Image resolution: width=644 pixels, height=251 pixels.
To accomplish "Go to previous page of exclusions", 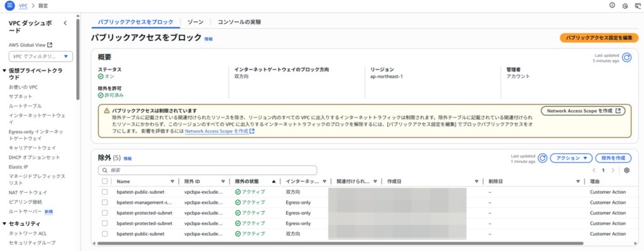I will pyautogui.click(x=594, y=170).
